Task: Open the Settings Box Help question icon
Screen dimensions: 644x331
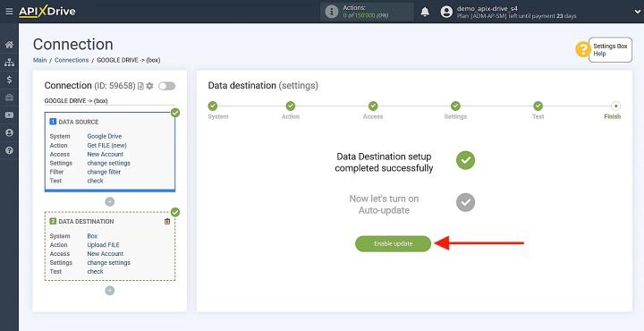Action: pos(583,50)
